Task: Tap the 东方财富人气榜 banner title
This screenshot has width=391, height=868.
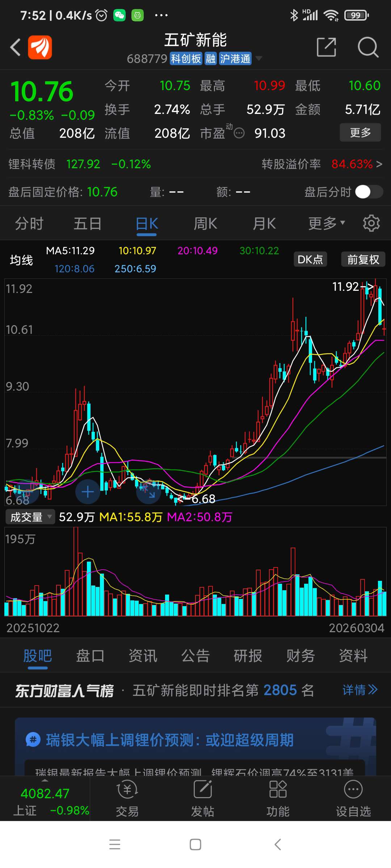Action: coord(64,691)
